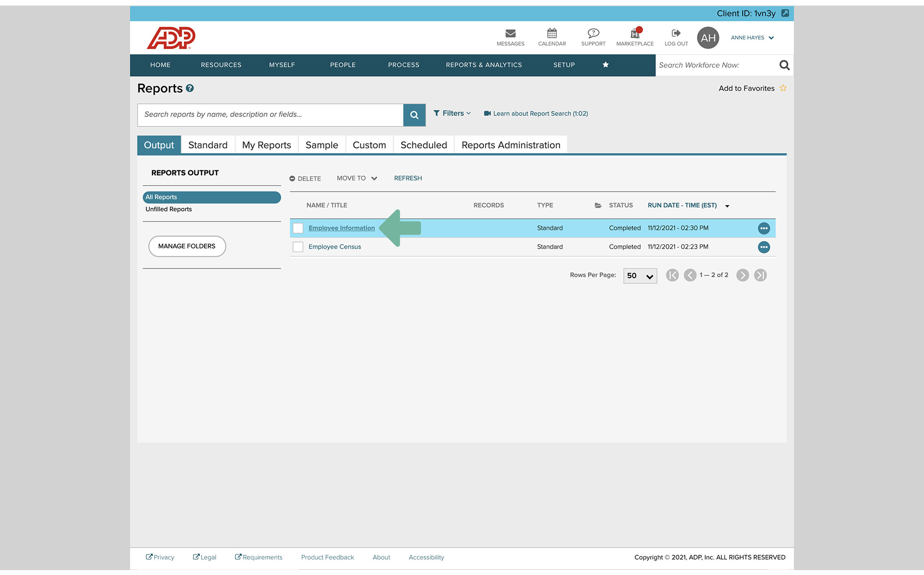Screen dimensions: 924x575
Task: Open the Requirements footer link
Action: click(258, 557)
